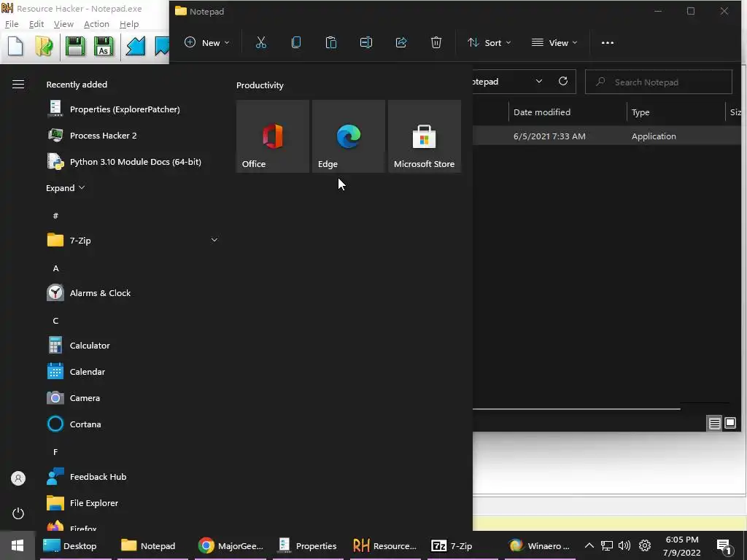Open Start menu hamburger navigation
Viewport: 747px width, 560px height.
(18, 85)
